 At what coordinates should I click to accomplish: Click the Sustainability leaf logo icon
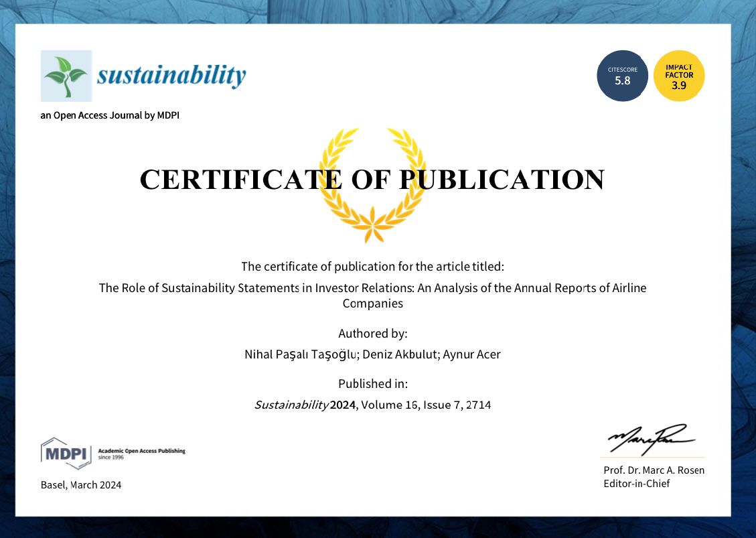click(66, 76)
